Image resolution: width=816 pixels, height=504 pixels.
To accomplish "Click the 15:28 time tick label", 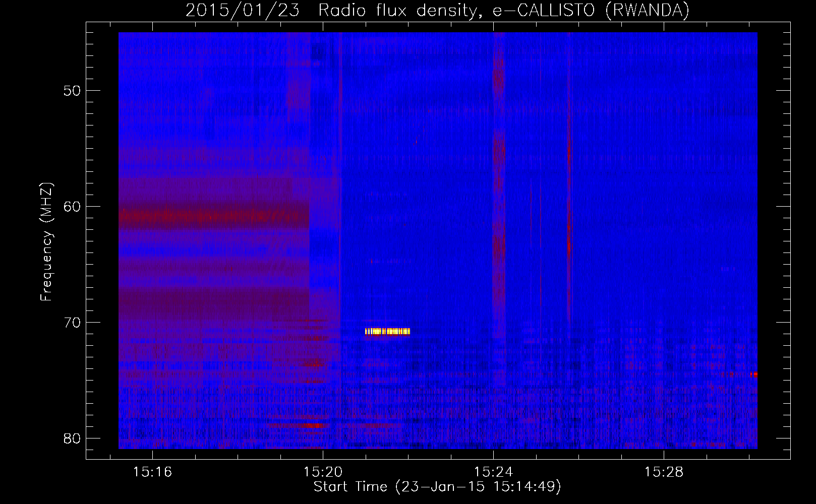I will (x=664, y=472).
